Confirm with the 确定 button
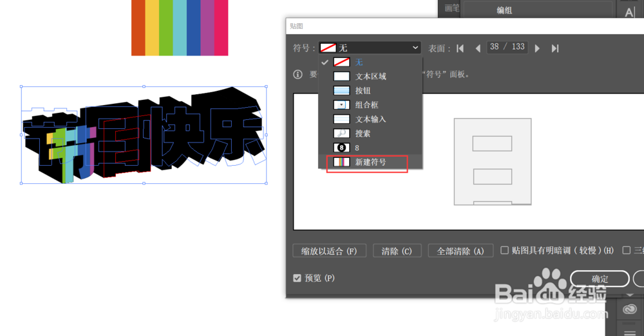Image resolution: width=644 pixels, height=336 pixels. tap(600, 279)
